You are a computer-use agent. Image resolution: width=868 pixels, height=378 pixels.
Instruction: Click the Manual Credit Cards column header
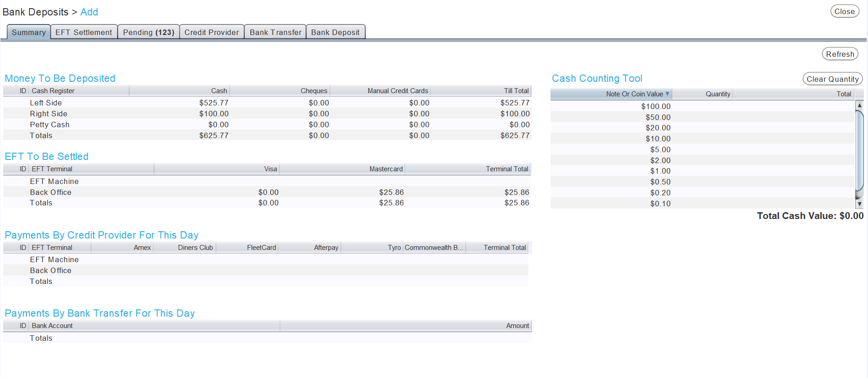pyautogui.click(x=380, y=91)
